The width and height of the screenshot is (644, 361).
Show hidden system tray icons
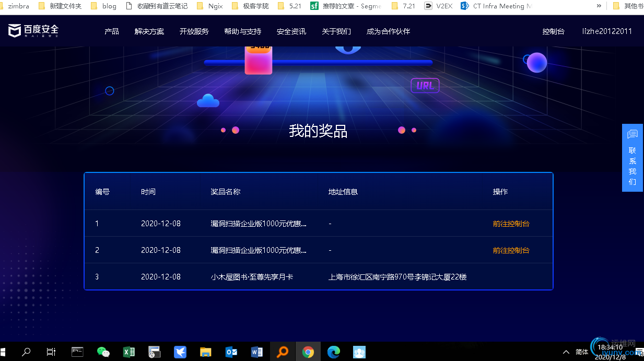pyautogui.click(x=566, y=352)
